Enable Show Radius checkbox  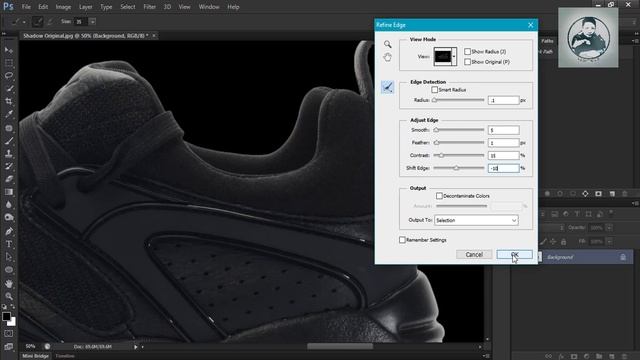pos(467,51)
